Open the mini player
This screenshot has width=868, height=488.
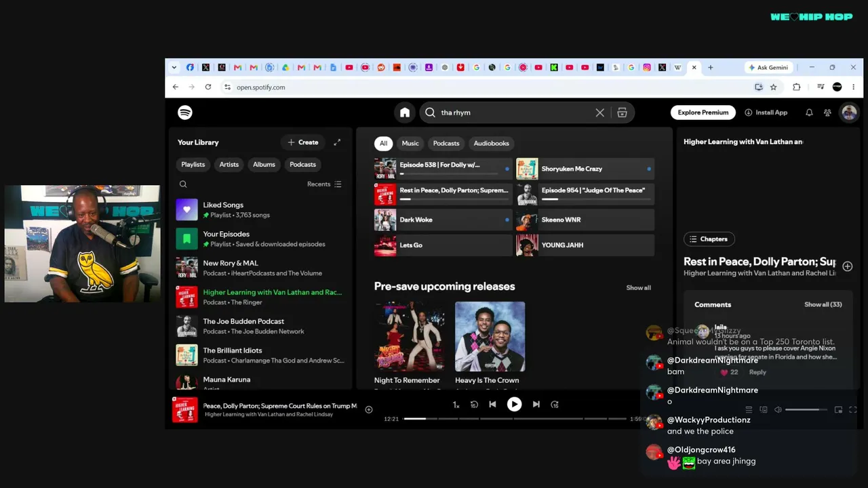(838, 409)
